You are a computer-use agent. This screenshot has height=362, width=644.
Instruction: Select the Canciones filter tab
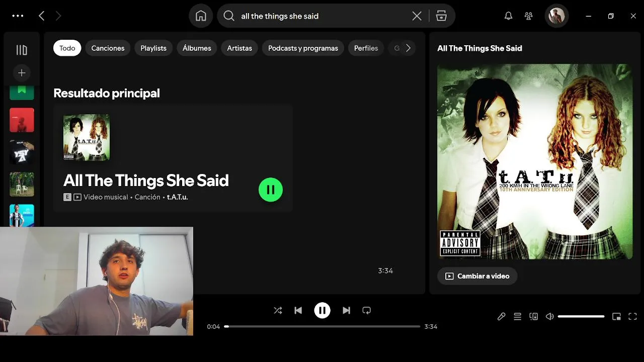pos(108,48)
